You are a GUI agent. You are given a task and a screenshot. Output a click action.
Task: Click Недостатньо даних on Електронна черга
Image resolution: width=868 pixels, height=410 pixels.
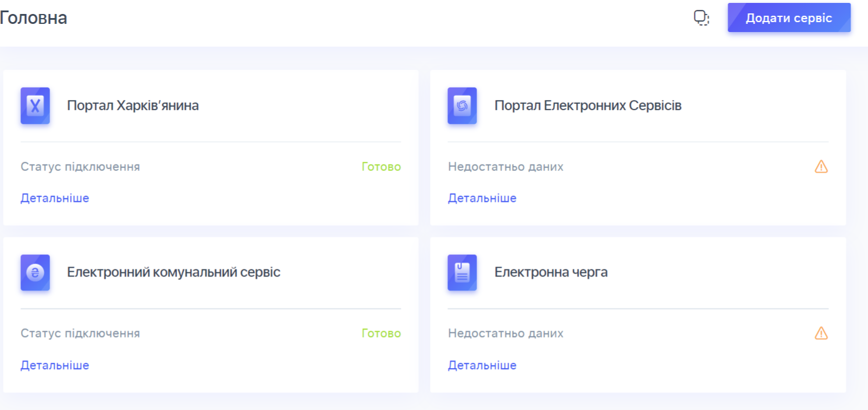505,333
